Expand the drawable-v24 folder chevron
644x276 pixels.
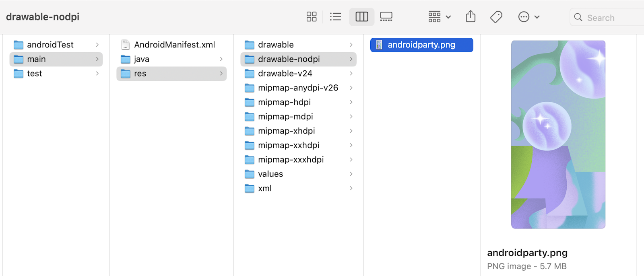(351, 74)
